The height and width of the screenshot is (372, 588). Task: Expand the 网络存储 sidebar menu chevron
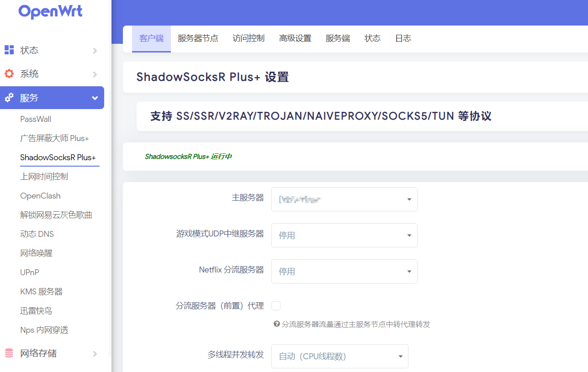tap(95, 354)
